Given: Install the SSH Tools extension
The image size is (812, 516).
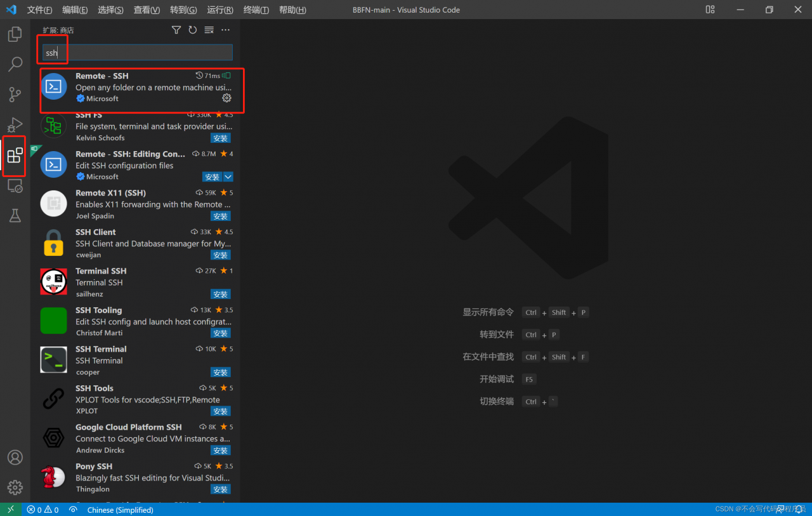Looking at the screenshot, I should 221,411.
